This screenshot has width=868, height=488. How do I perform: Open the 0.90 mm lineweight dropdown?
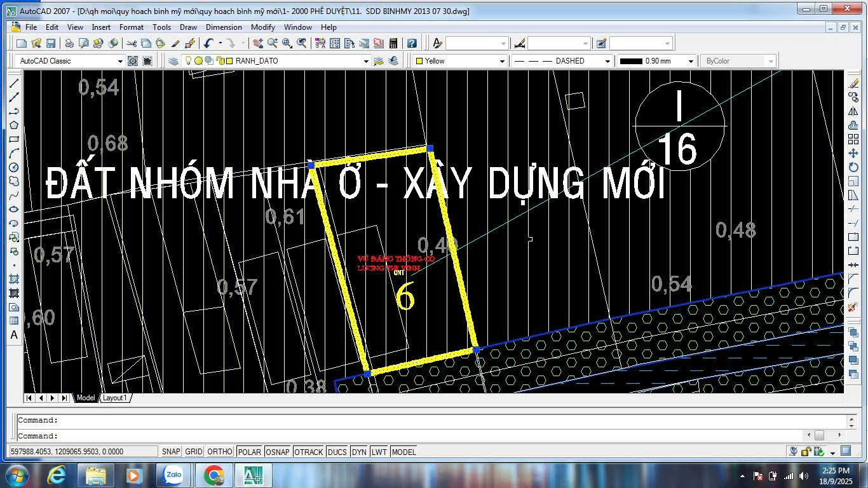click(690, 61)
